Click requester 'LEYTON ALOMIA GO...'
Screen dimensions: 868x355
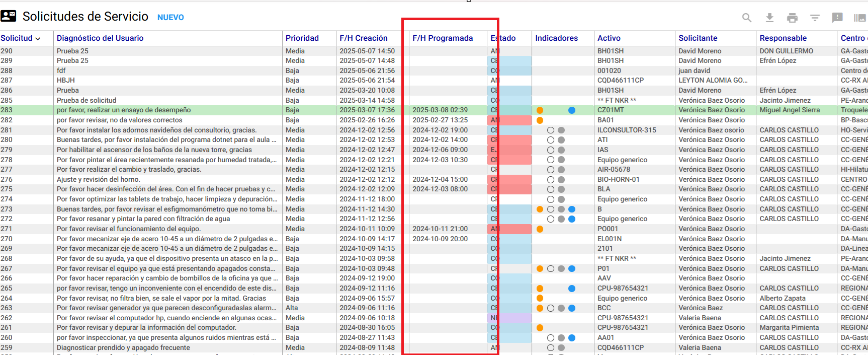click(713, 81)
